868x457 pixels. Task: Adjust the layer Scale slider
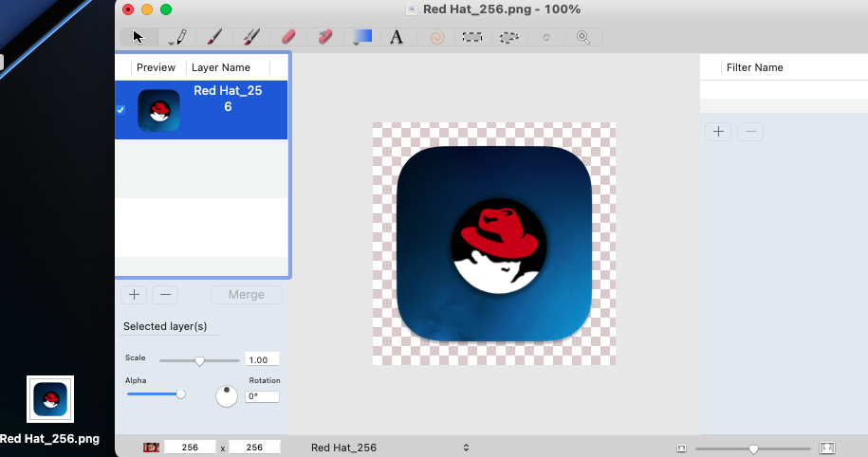(199, 360)
